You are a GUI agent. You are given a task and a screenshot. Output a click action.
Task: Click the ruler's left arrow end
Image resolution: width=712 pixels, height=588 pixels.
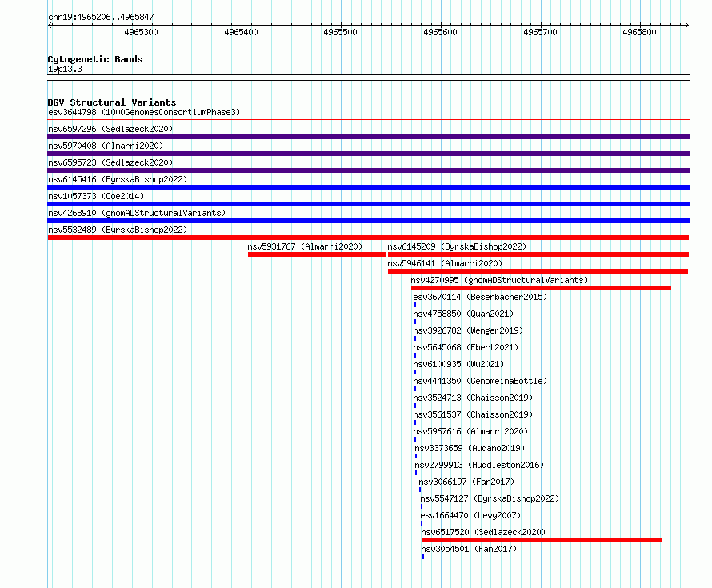[x=50, y=25]
